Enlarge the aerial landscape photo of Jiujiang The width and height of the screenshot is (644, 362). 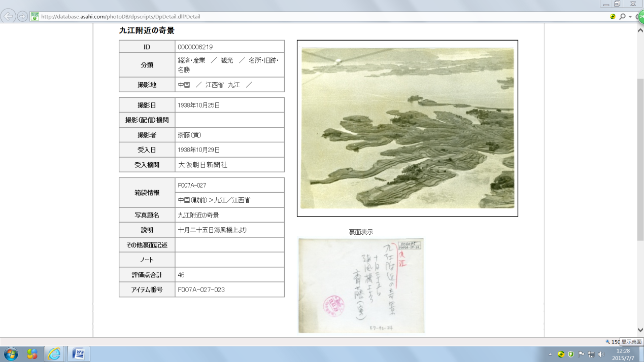point(407,128)
